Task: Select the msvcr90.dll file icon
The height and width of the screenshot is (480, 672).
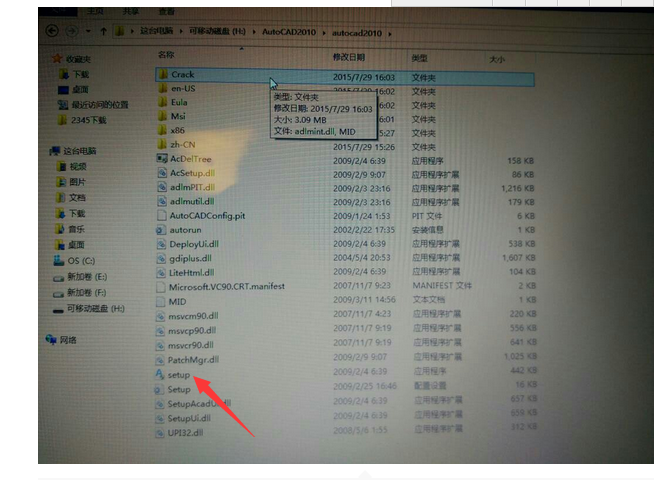Action: (x=160, y=345)
